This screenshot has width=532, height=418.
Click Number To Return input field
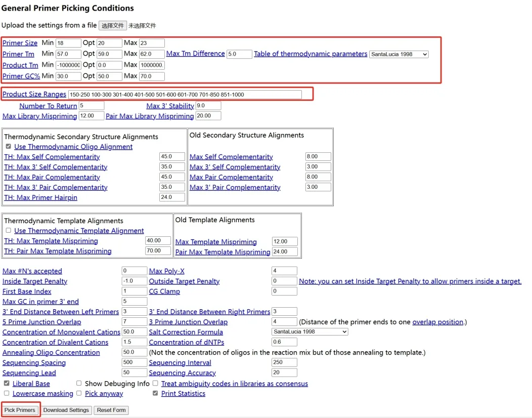(x=91, y=106)
